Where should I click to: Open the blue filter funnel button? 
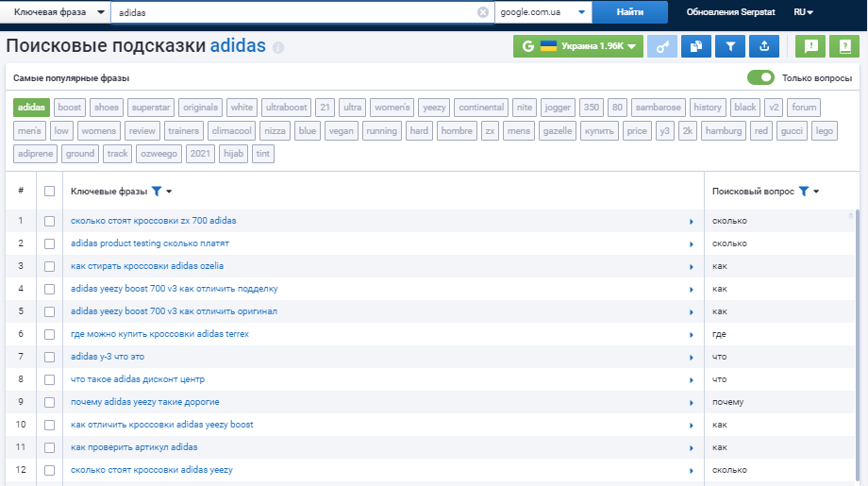(x=730, y=46)
